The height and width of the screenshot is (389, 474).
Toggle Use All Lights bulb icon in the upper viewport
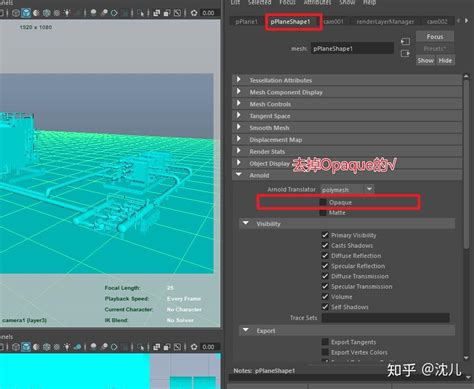point(67,13)
